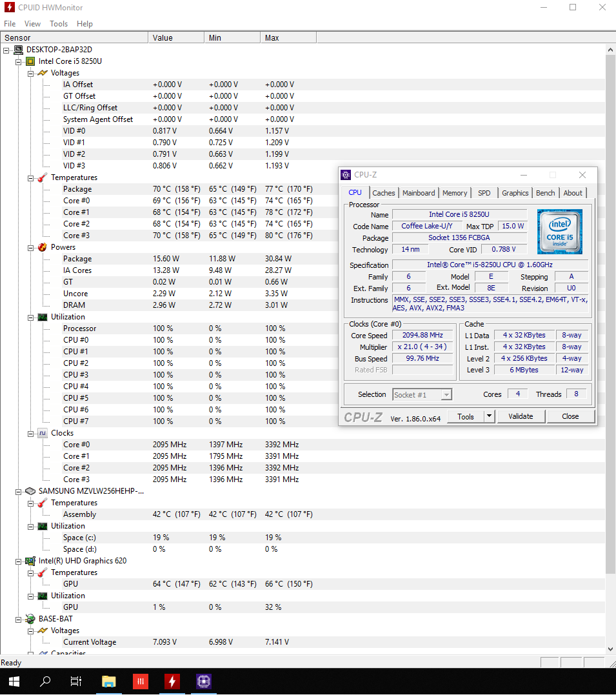
Task: Collapse the CPU Clocks tree section
Action: [x=30, y=433]
